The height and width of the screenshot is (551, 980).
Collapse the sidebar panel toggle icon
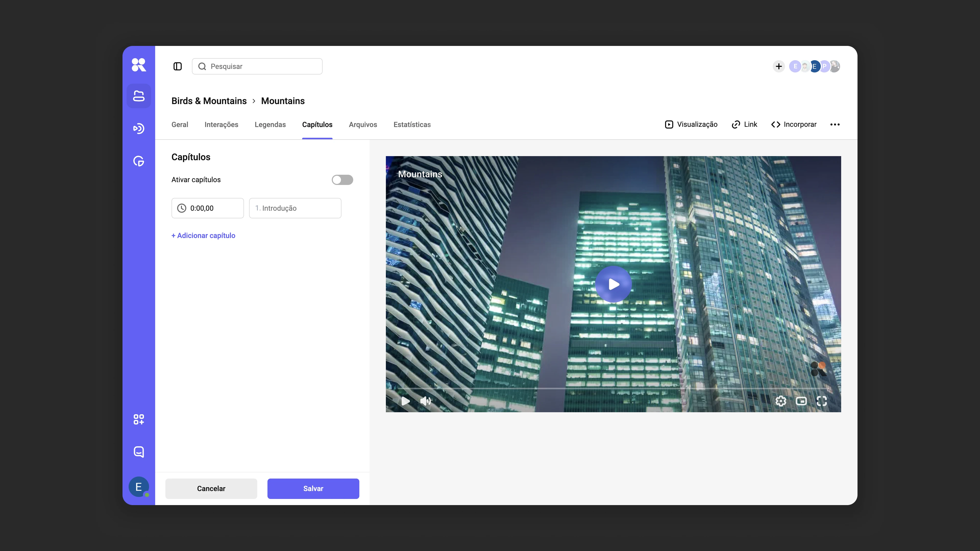178,67
